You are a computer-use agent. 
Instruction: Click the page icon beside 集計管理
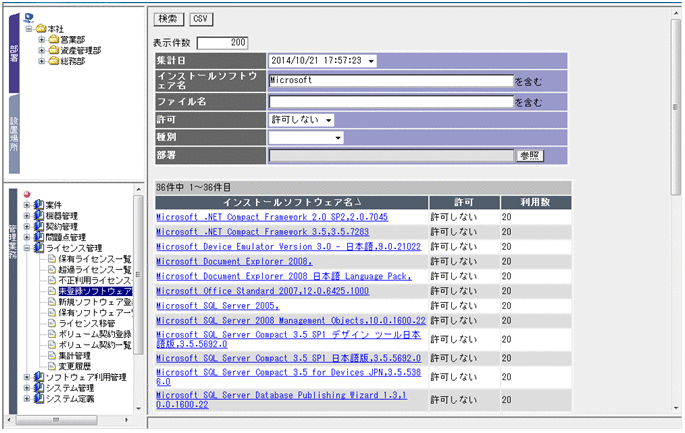coord(52,355)
